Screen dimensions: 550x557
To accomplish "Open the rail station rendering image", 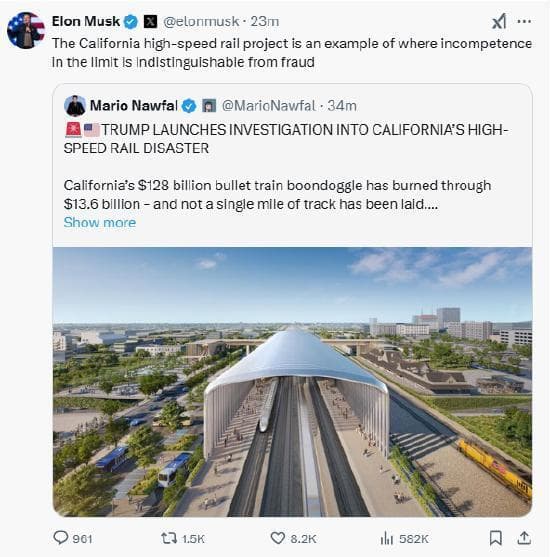I will click(x=292, y=382).
